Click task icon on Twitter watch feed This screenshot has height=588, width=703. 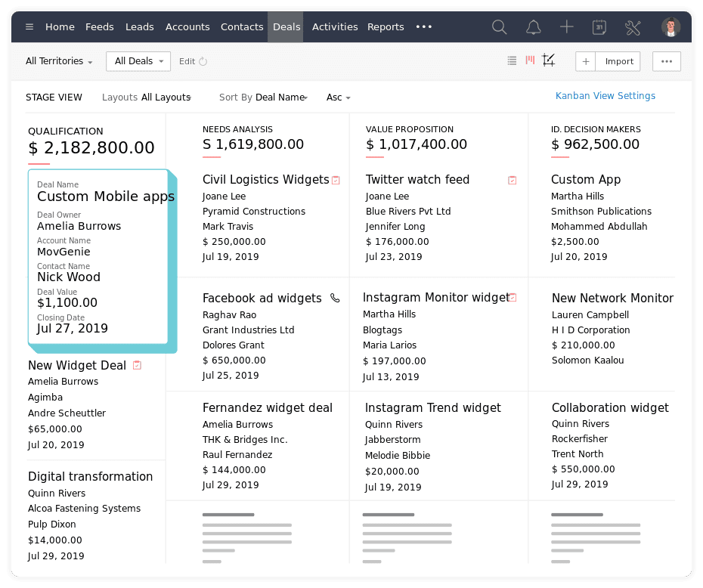(512, 180)
